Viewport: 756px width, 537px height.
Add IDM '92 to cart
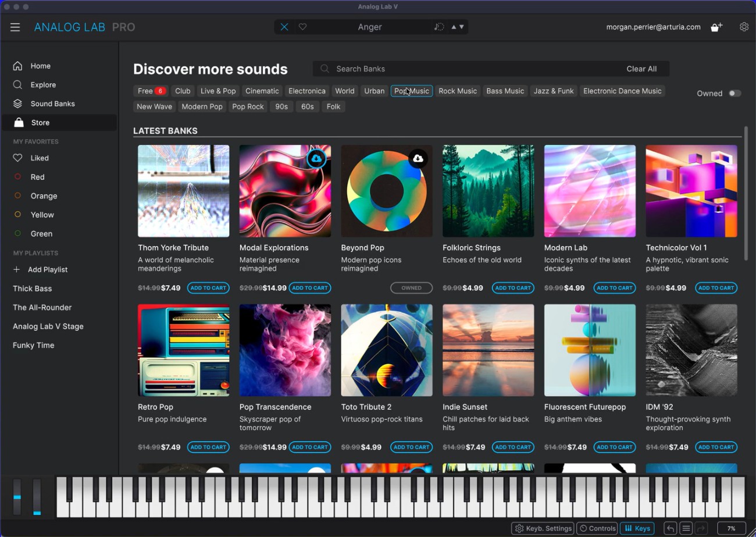(x=716, y=447)
